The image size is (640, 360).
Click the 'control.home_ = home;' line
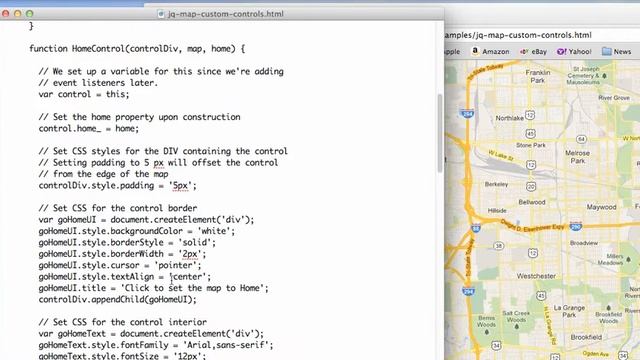89,129
